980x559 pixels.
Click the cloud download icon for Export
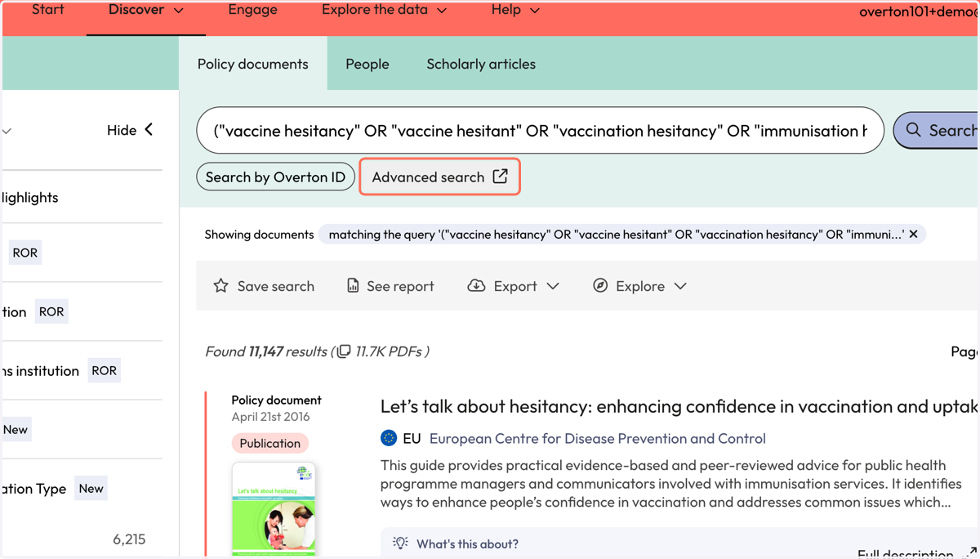(x=476, y=286)
